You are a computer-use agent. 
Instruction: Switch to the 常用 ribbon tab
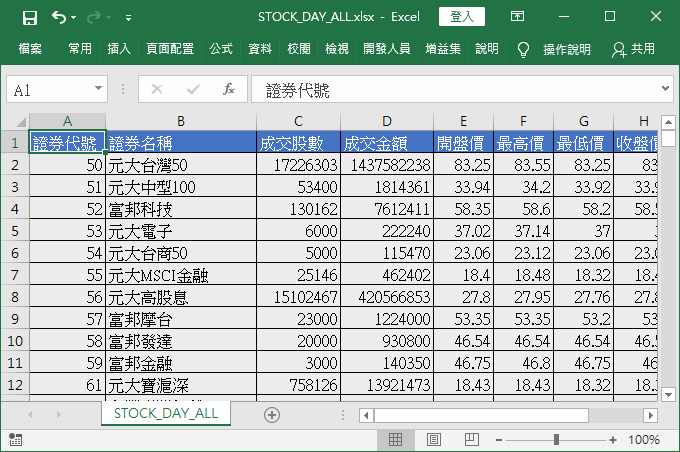tap(80, 49)
